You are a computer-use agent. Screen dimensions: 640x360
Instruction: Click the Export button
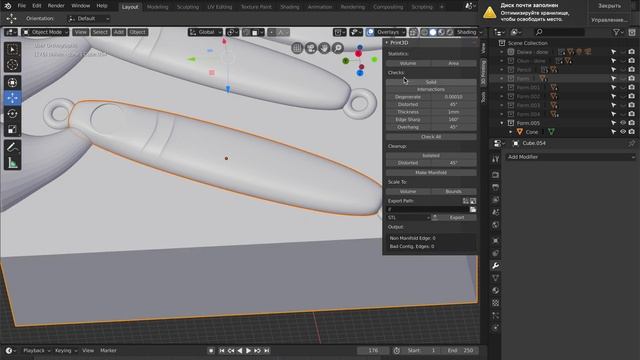pyautogui.click(x=453, y=218)
